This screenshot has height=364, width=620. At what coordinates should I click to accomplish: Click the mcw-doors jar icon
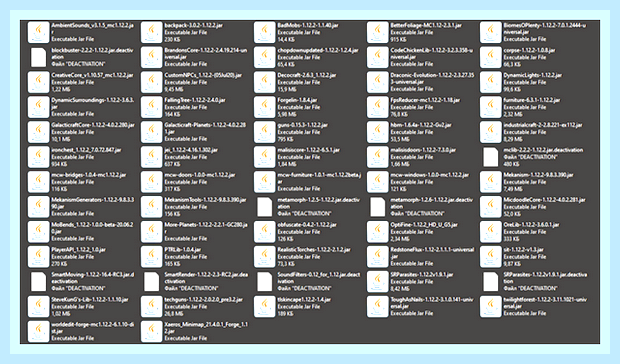pos(151,182)
